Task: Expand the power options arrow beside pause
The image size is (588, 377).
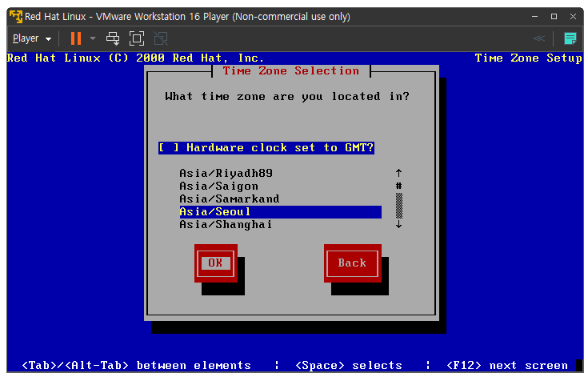Action: tap(93, 38)
